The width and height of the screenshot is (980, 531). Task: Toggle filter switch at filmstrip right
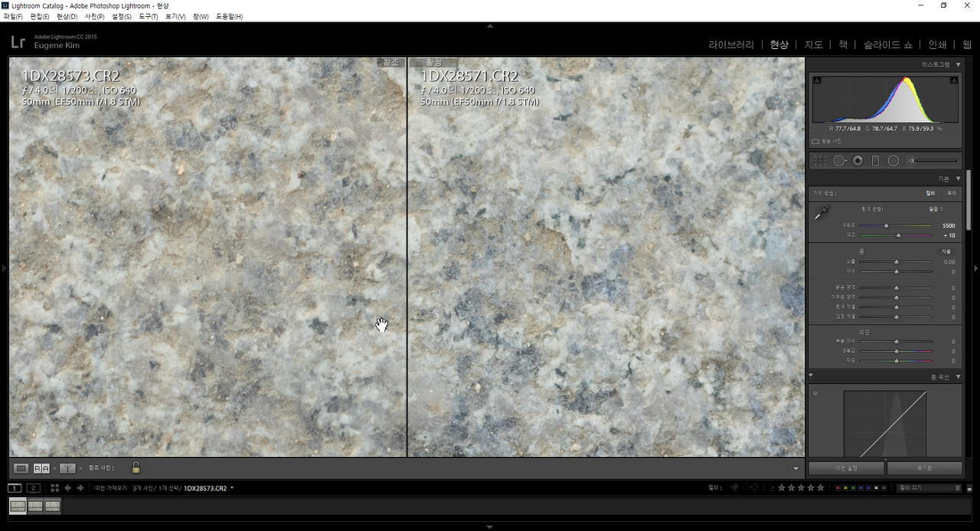[x=969, y=488]
